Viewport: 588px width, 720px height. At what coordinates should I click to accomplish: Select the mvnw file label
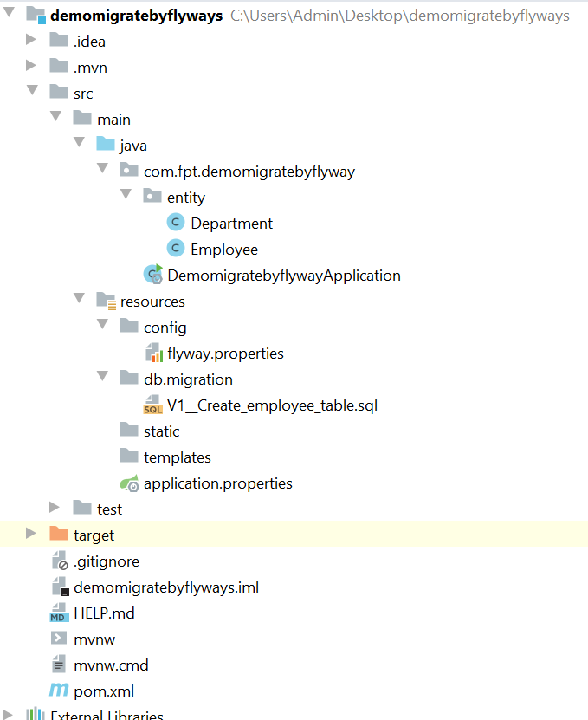[94, 639]
